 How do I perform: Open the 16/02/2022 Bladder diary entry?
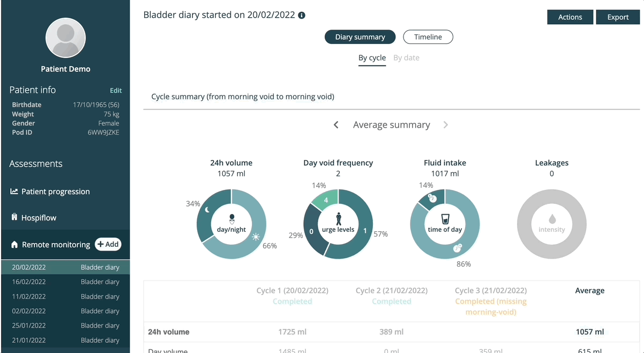[x=65, y=282]
